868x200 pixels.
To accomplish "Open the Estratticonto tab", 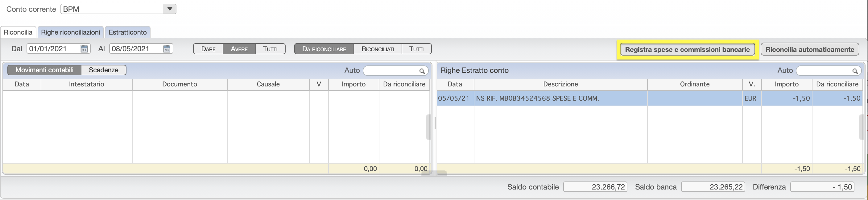I will 128,32.
